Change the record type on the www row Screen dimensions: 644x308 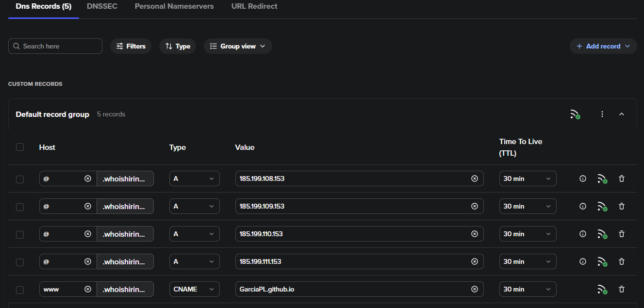pos(194,289)
